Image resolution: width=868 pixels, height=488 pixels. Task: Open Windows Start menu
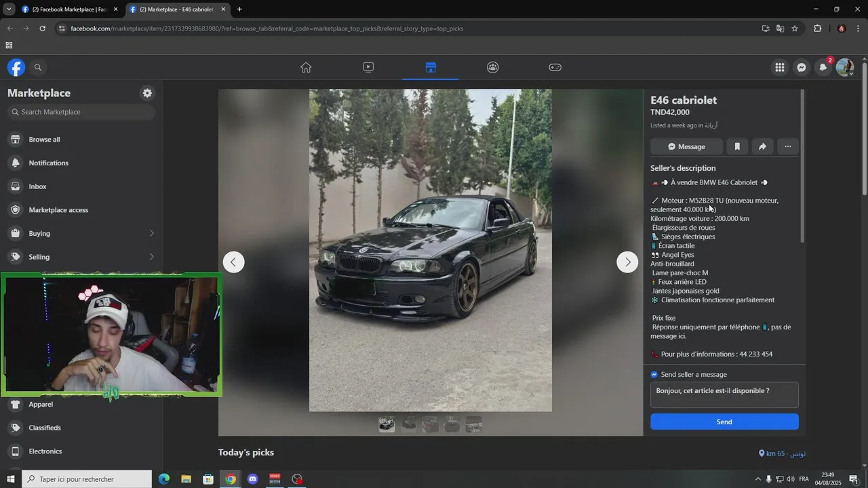point(10,479)
